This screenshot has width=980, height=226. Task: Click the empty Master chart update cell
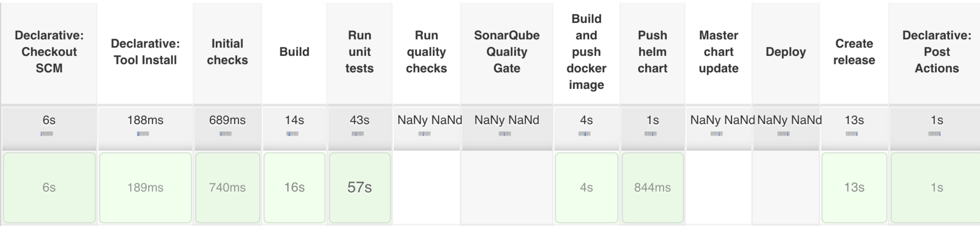click(719, 187)
